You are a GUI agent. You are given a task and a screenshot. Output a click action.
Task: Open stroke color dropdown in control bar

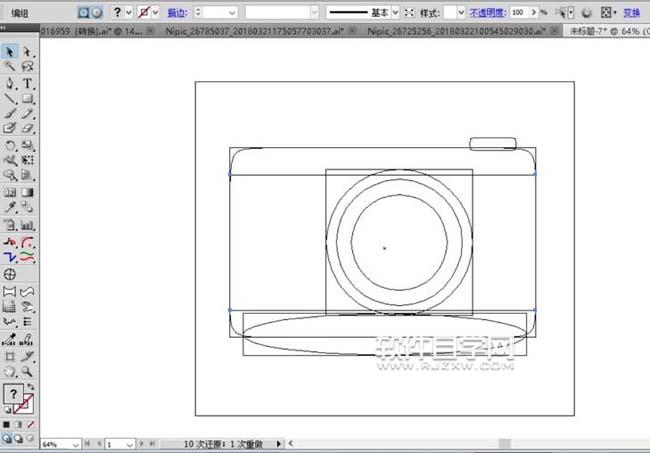point(155,13)
